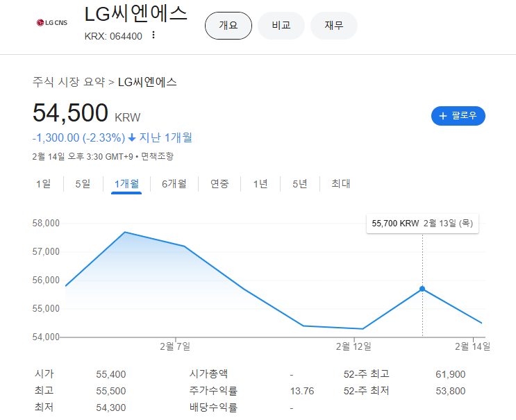Click the 2월 12일 axis label

click(x=353, y=346)
